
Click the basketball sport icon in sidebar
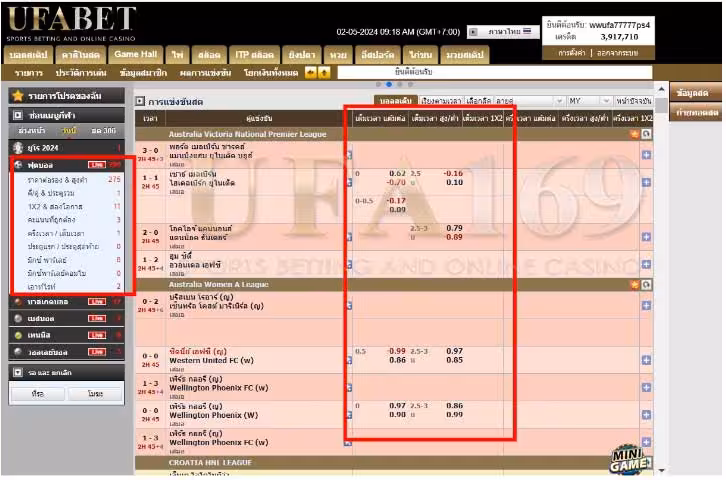19,301
